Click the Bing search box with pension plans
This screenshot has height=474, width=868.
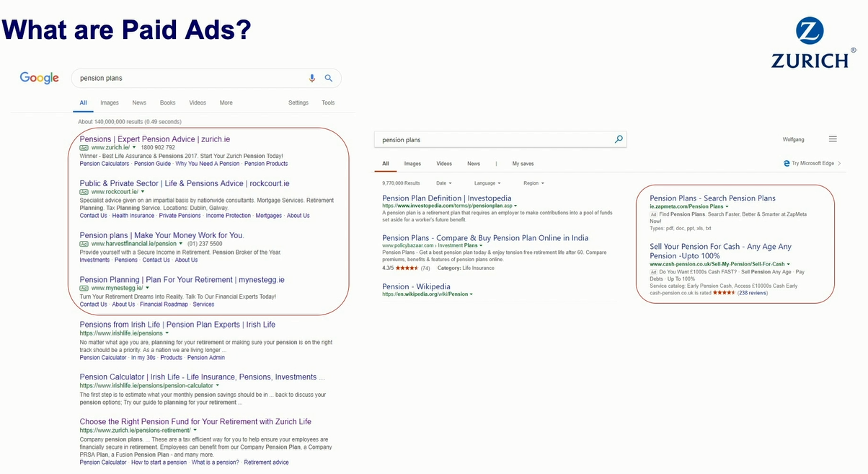(500, 139)
